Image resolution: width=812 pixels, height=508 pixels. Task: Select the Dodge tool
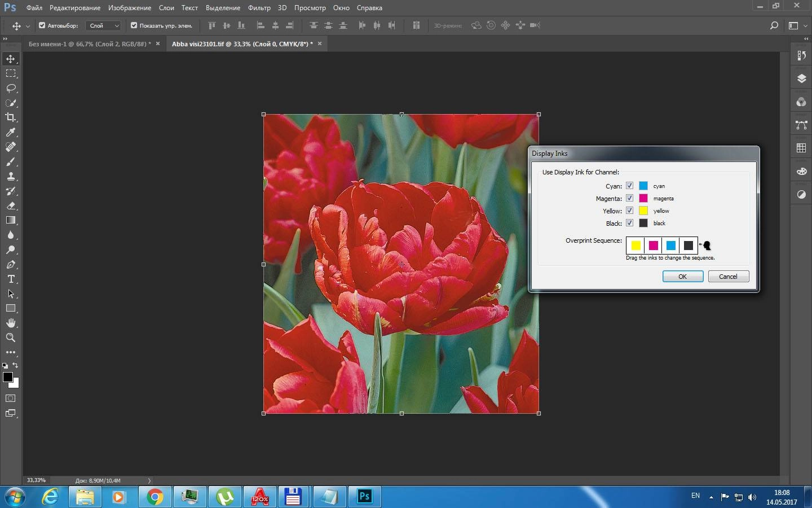coord(11,249)
